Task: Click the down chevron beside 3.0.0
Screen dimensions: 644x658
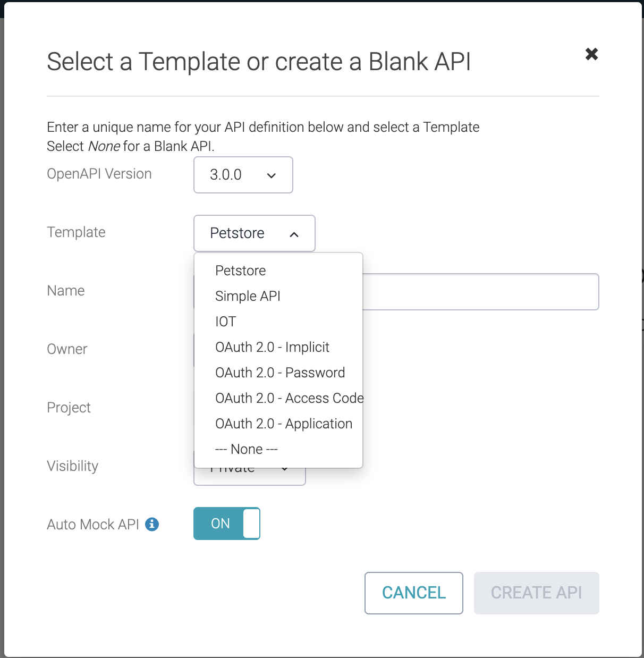Action: [272, 175]
